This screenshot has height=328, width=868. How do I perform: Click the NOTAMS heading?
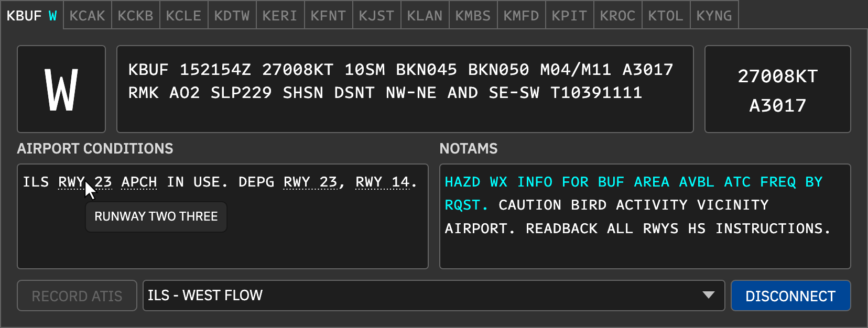(469, 149)
